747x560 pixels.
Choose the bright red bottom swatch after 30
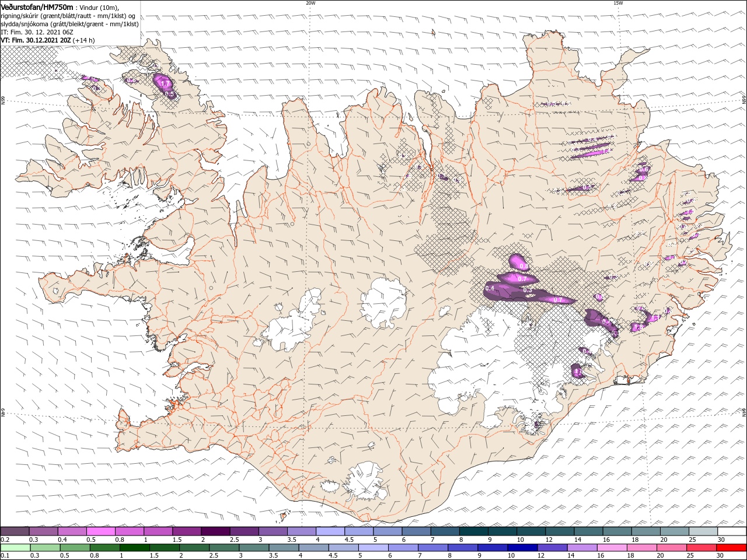coord(732,548)
